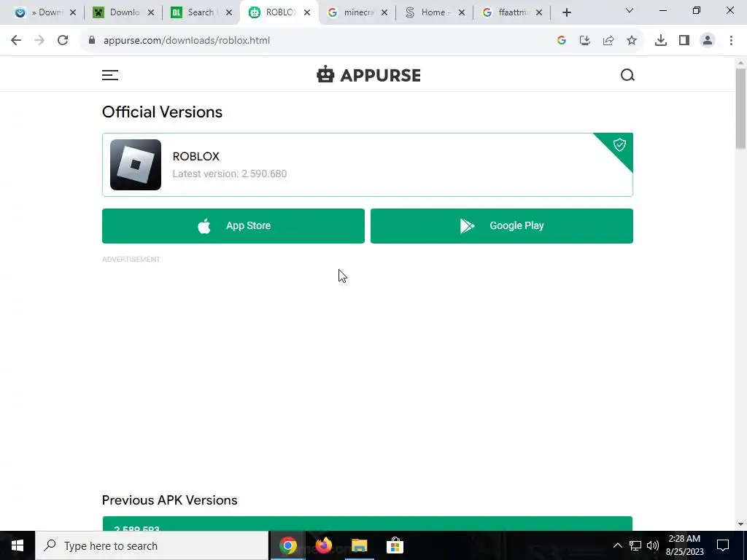
Task: Close the ROBLOX tab
Action: pyautogui.click(x=307, y=13)
